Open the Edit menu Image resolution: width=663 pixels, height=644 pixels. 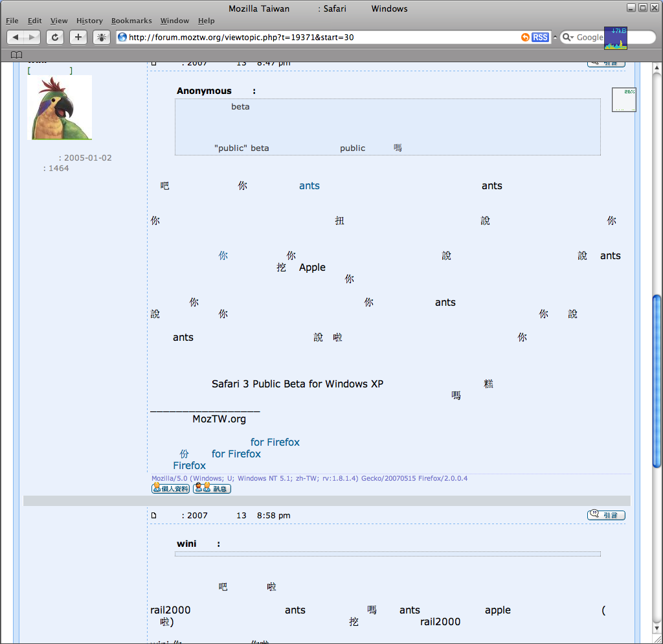pyautogui.click(x=35, y=21)
